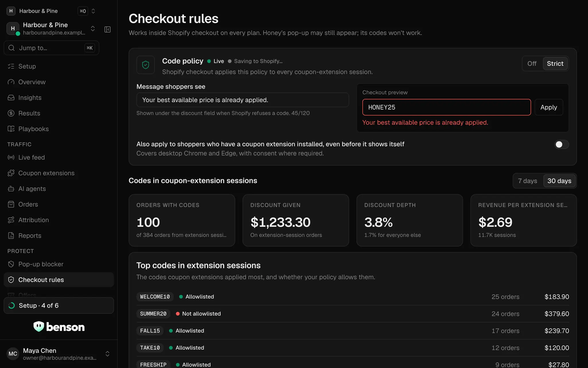Click the message shoppers see field
This screenshot has height=368, width=588.
tap(243, 100)
